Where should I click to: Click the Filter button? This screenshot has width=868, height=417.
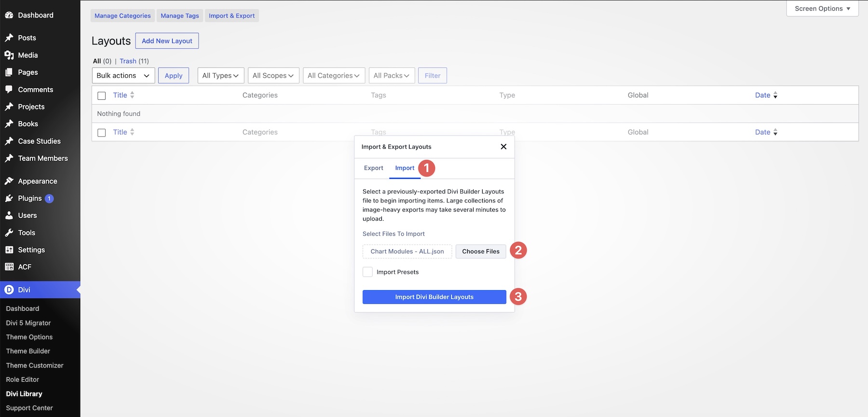(433, 76)
